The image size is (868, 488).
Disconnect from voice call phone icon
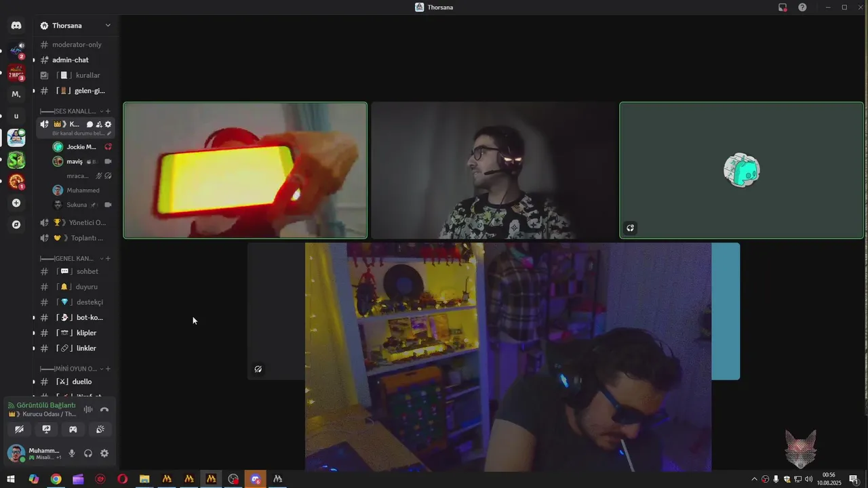tap(104, 409)
